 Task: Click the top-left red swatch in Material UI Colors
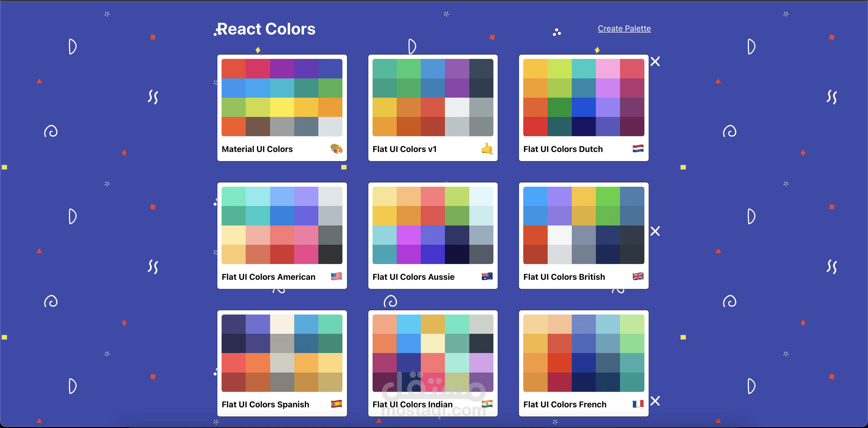click(x=234, y=68)
